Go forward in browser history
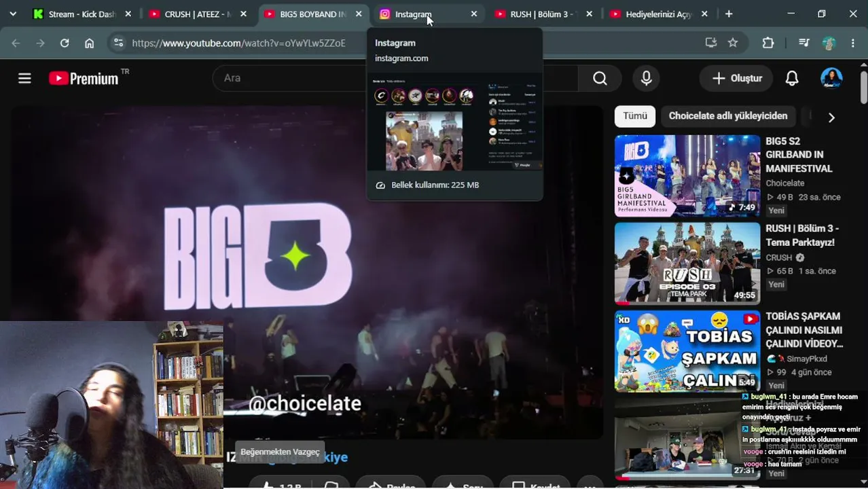The image size is (868, 489). point(40,43)
